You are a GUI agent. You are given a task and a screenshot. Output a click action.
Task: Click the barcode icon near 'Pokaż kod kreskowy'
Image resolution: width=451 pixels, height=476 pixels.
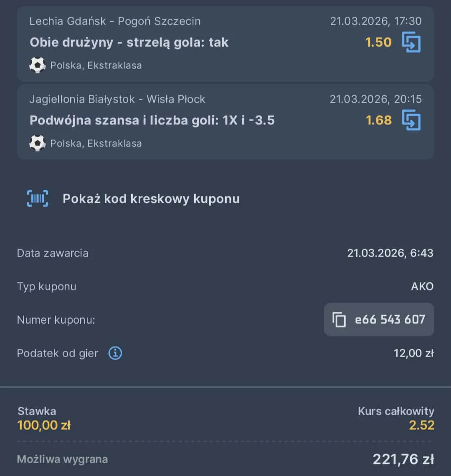tap(38, 199)
